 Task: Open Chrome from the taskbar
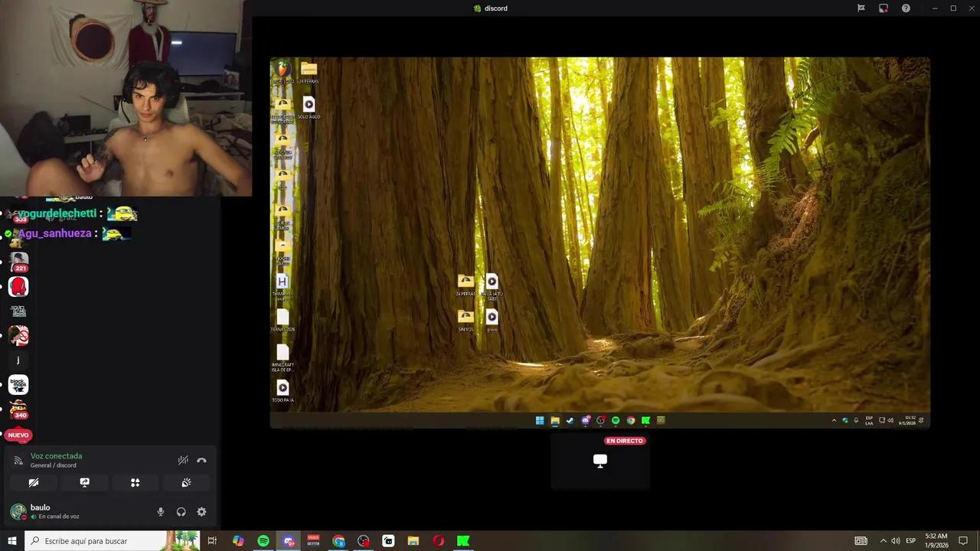[x=338, y=541]
